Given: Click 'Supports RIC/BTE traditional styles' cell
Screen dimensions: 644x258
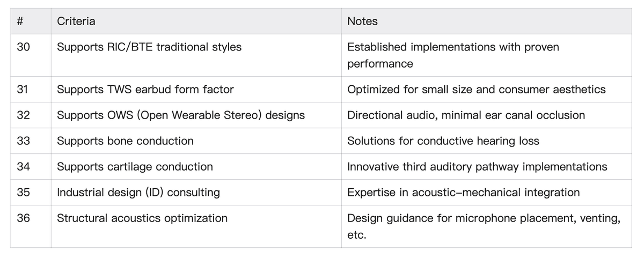Looking at the screenshot, I should click(149, 47).
